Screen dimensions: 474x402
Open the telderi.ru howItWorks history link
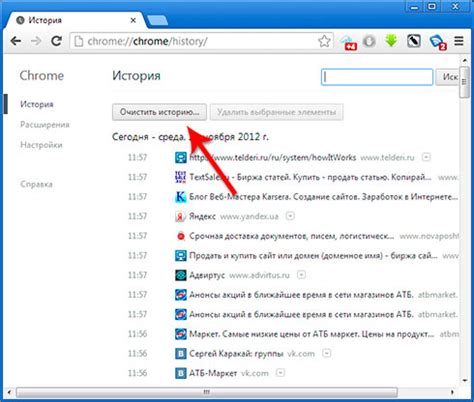(273, 157)
